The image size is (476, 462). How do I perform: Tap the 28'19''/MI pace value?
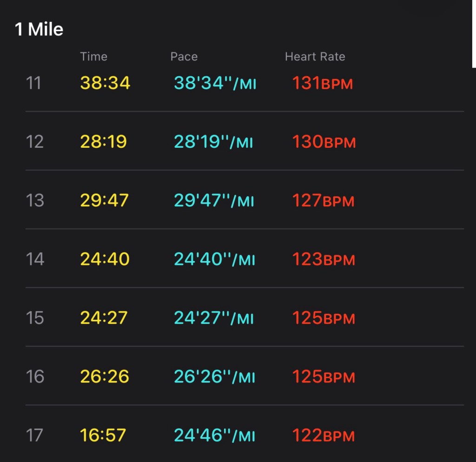213,141
